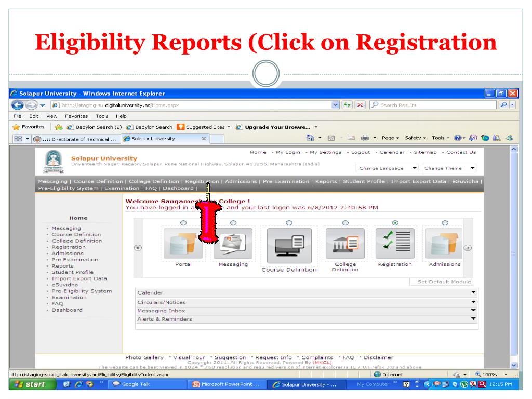Image resolution: width=532 pixels, height=399 pixels.
Task: Expand the Alerts & Reminders section
Action: pyautogui.click(x=307, y=319)
